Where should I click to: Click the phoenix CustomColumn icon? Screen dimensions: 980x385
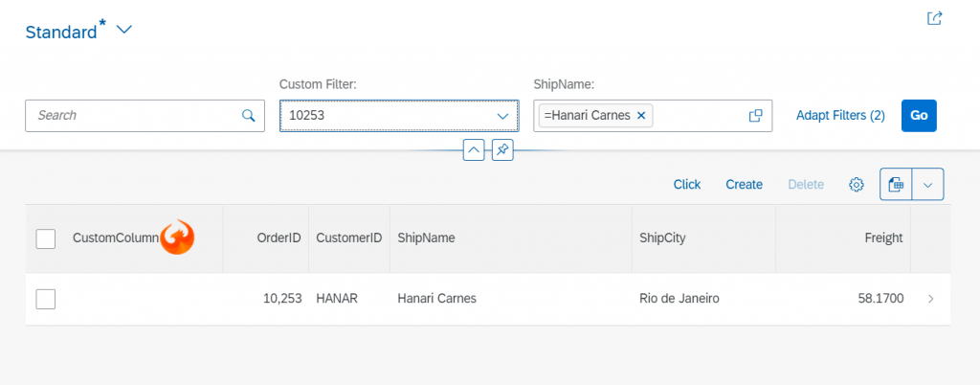click(177, 237)
